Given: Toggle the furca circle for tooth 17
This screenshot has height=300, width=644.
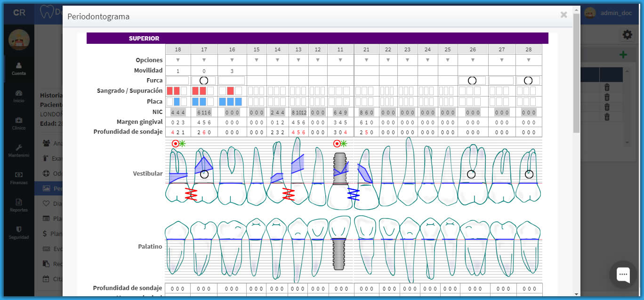Looking at the screenshot, I should tap(203, 81).
